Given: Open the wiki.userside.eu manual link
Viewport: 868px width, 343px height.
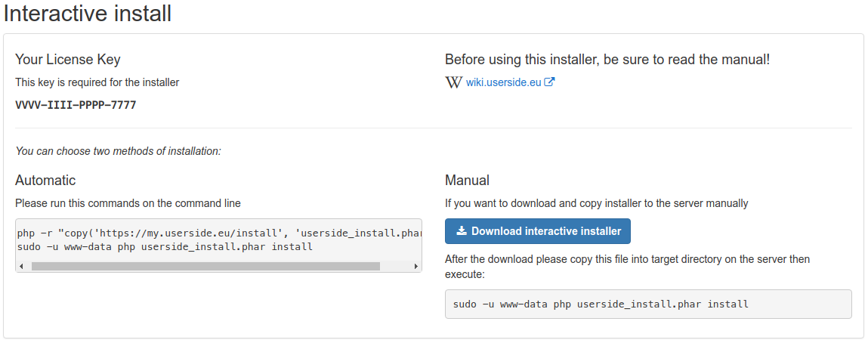Looking at the screenshot, I should (x=503, y=83).
